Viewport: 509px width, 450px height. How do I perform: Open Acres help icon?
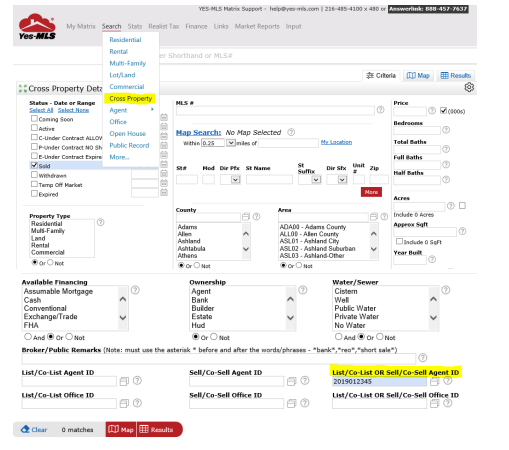click(x=451, y=206)
